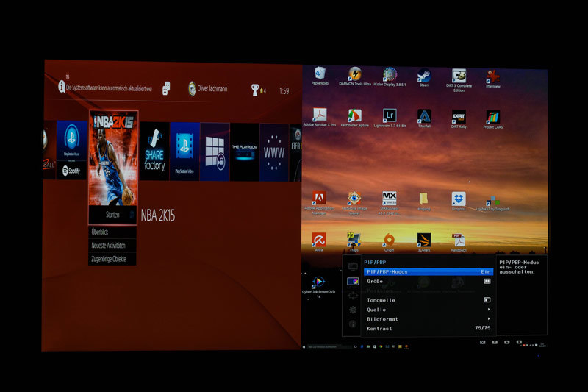Image resolution: width=588 pixels, height=392 pixels.
Task: Open iColor Display 3.8.5.1 shortcut
Action: click(390, 76)
